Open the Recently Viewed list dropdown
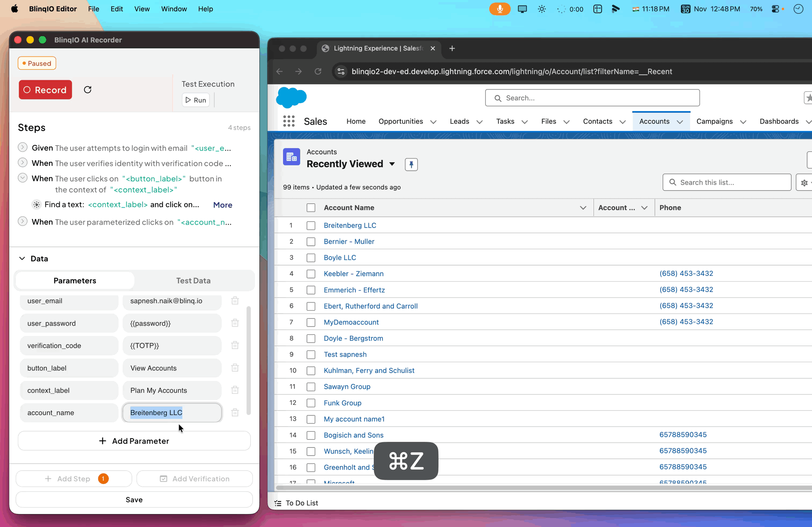 point(392,164)
